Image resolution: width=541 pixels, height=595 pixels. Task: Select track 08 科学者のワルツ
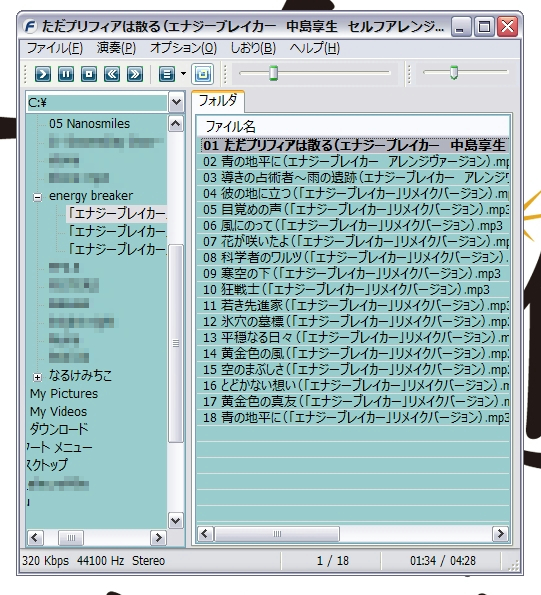352,258
